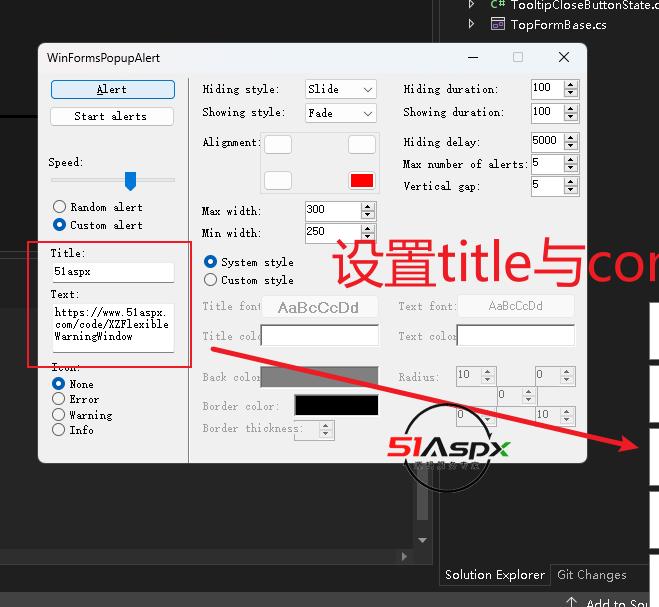Click the horizontal scroll-right arrow
This screenshot has width=659, height=607.
(404, 557)
